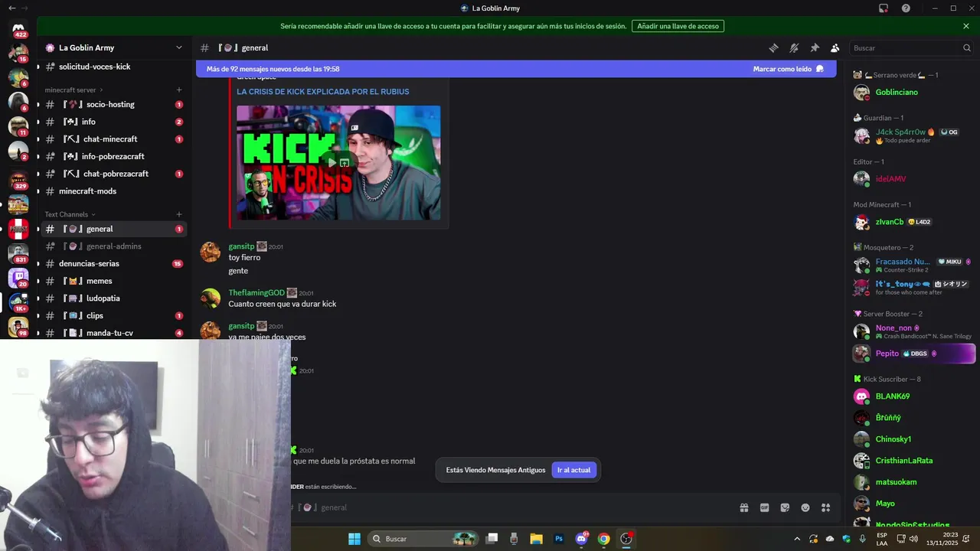This screenshot has width=980, height=551.
Task: Open Twitch-logo server with 20 badge
Action: (x=18, y=278)
